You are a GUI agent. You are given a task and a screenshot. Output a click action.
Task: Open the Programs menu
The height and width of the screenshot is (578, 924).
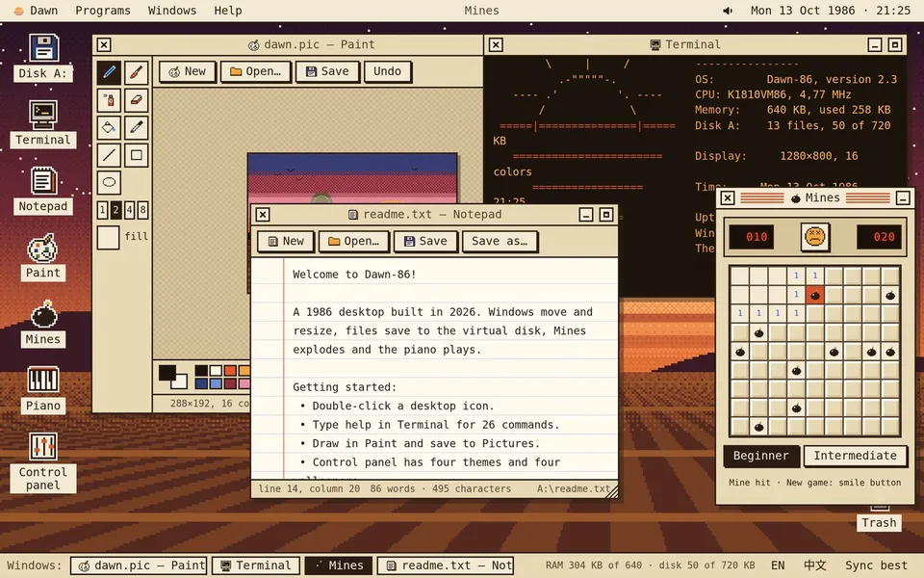click(x=103, y=11)
